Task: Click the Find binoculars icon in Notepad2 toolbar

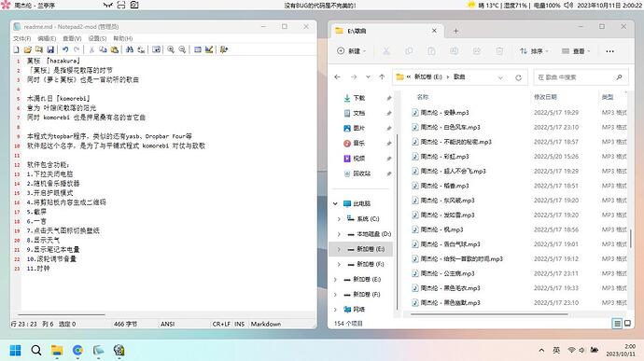Action: [x=130, y=49]
